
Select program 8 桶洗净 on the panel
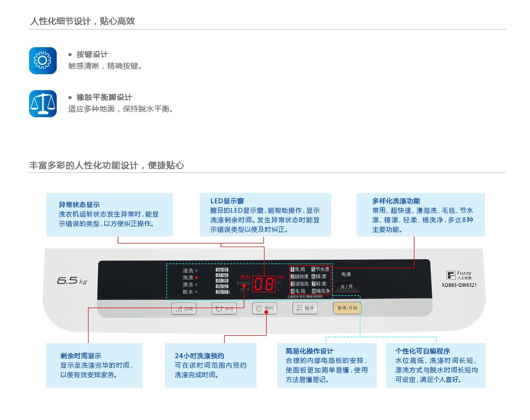321,291
